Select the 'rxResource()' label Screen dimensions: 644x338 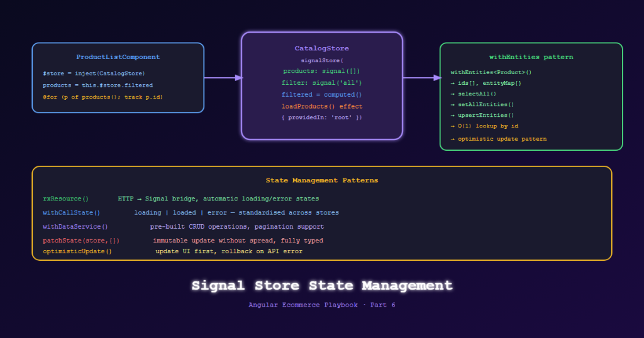[x=65, y=199]
